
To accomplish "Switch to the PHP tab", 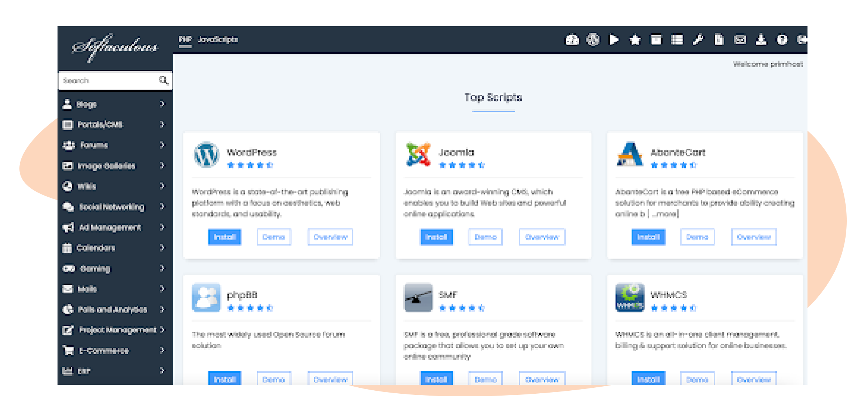I will 185,40.
